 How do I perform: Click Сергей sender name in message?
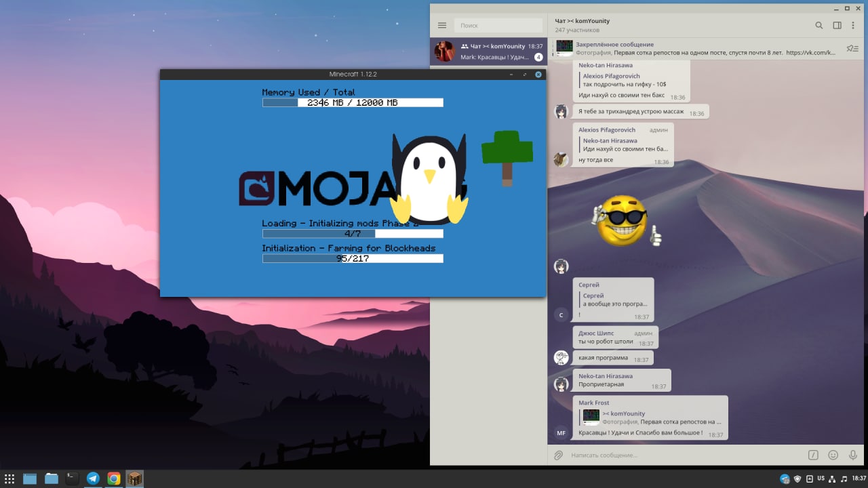pyautogui.click(x=589, y=285)
